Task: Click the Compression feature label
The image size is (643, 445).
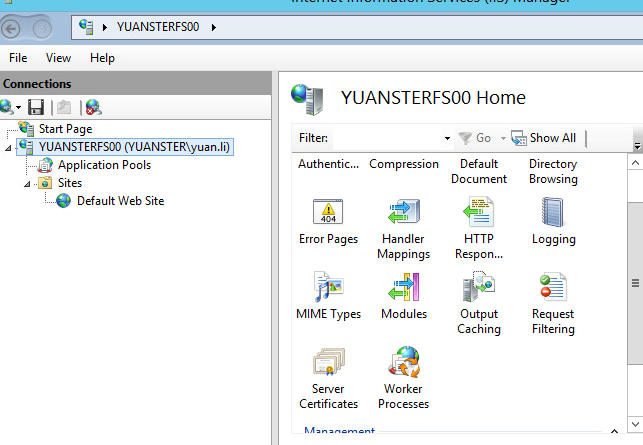Action: coord(404,164)
